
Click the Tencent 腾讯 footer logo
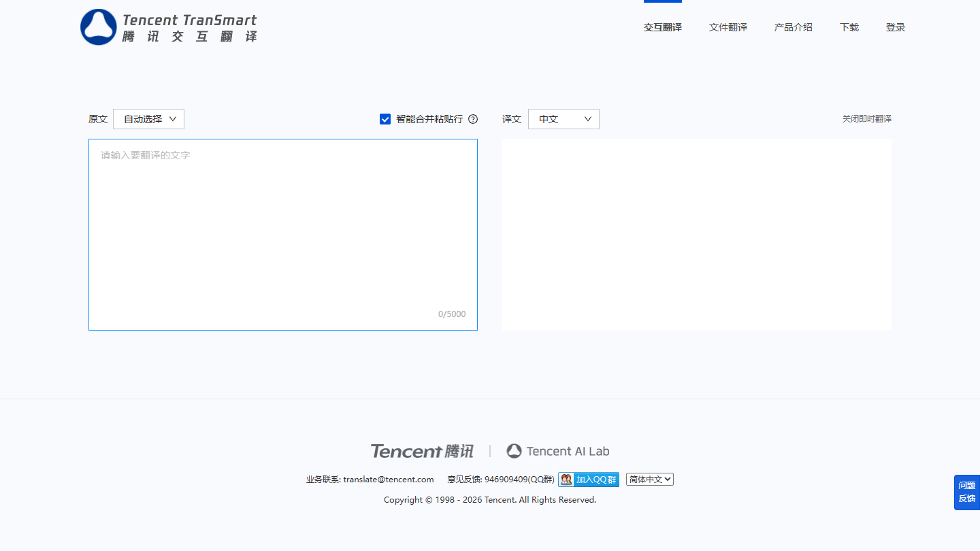[422, 451]
